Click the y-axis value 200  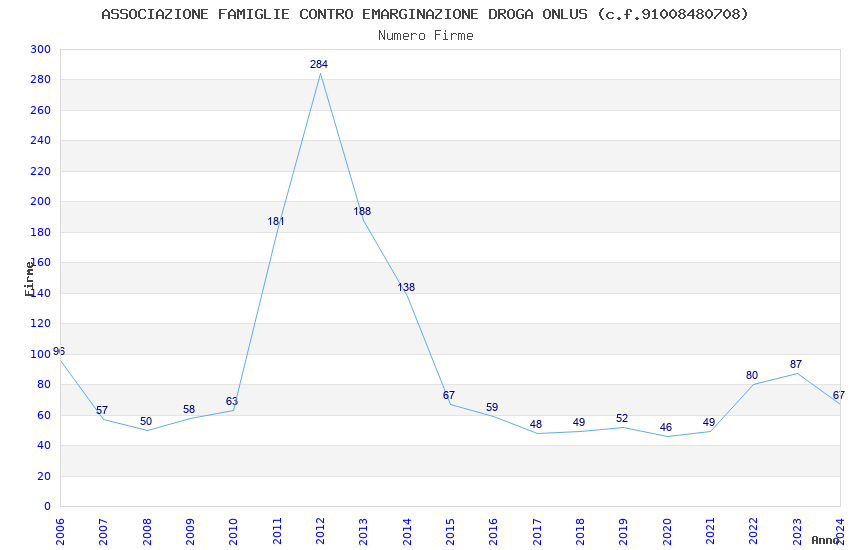[41, 201]
